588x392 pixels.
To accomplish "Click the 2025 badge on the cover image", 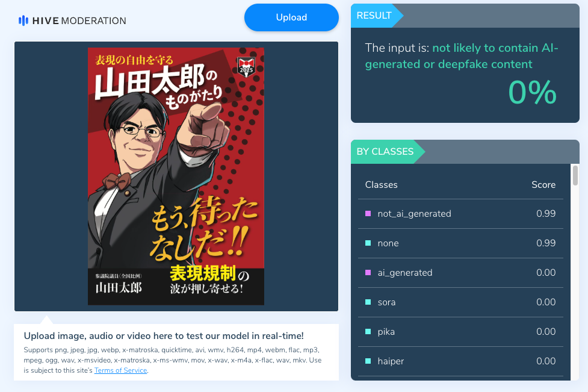I will (x=246, y=67).
